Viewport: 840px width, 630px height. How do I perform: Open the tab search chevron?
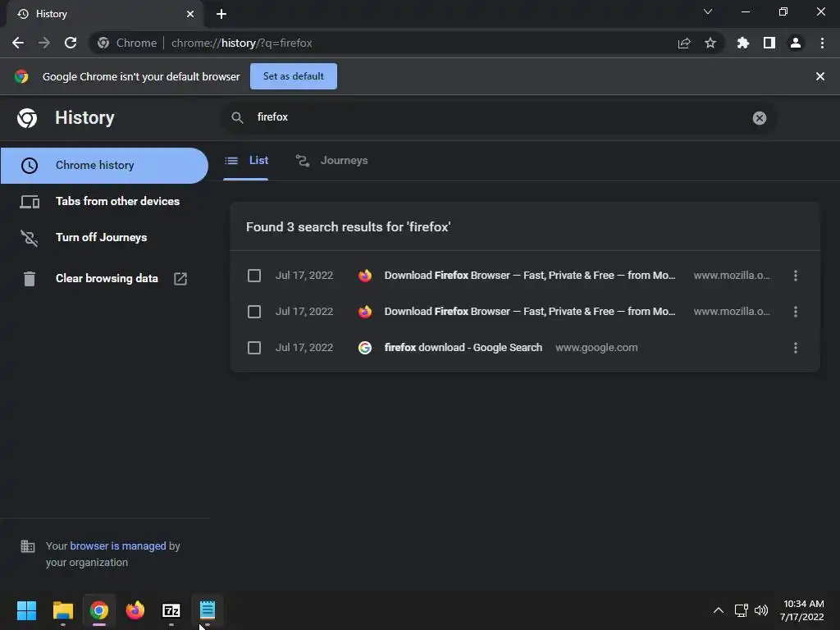point(708,11)
